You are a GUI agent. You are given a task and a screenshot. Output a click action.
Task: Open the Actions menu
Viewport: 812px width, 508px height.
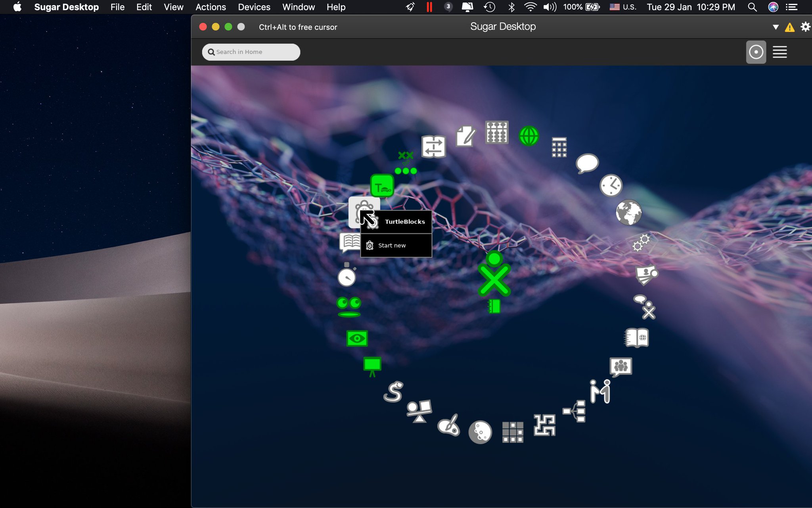pos(211,7)
